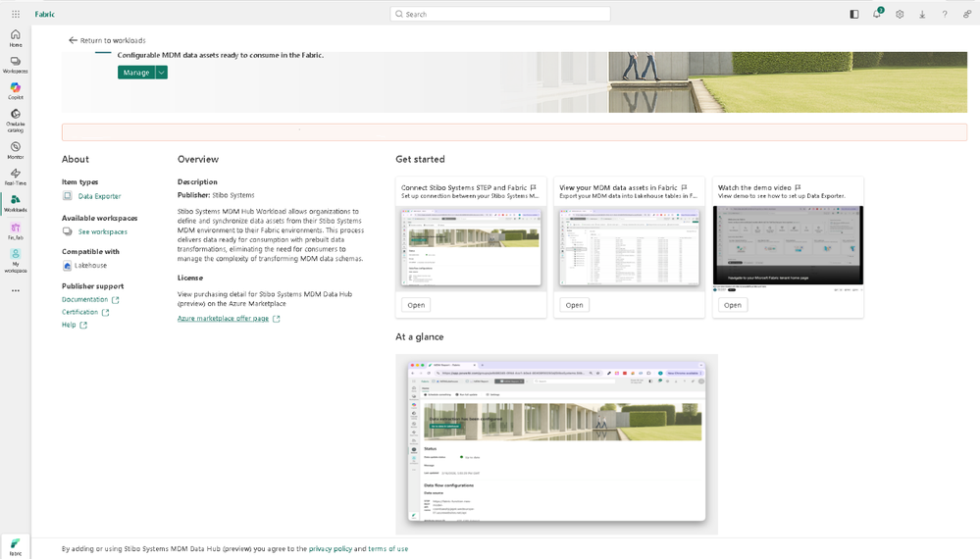Open Monitor in the sidebar
Viewport: 980px width, 559px height.
[16, 150]
